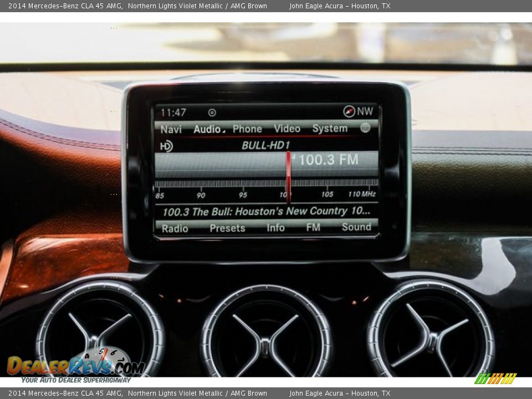The width and height of the screenshot is (532, 399).
Task: Open Sound settings
Action: pyautogui.click(x=356, y=227)
